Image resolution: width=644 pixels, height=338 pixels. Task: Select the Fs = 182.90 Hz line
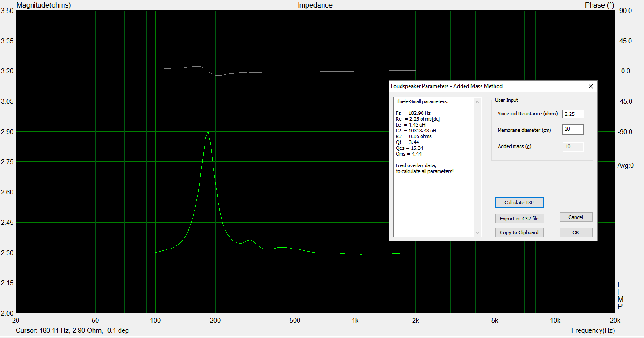tap(413, 113)
